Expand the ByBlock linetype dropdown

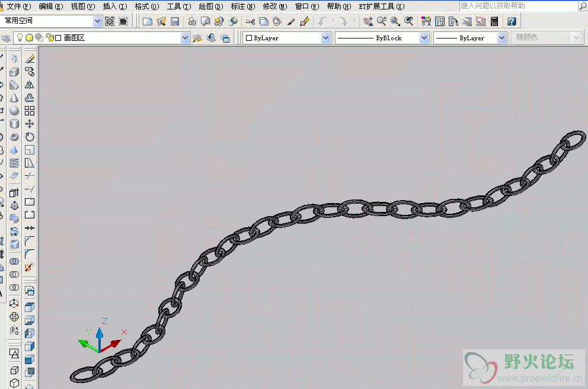(x=424, y=38)
